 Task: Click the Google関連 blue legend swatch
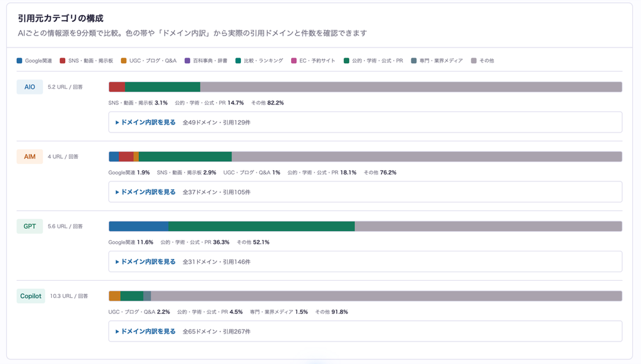click(x=19, y=61)
